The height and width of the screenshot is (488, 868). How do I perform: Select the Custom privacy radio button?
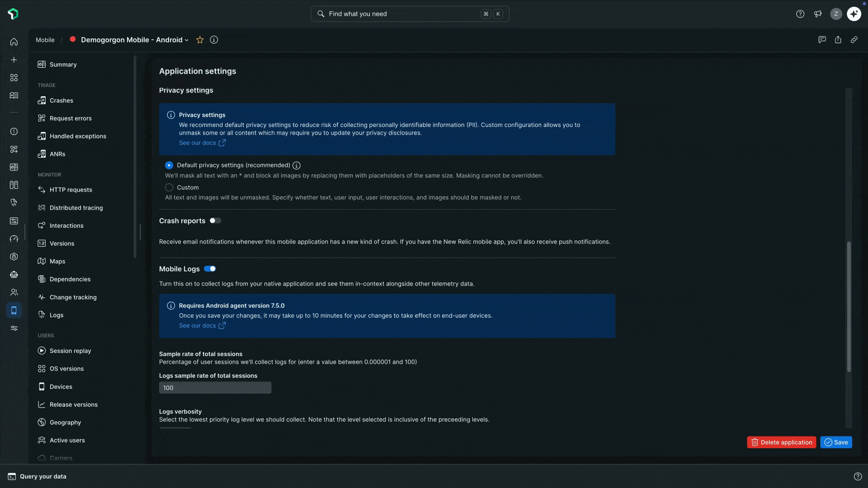tap(169, 188)
